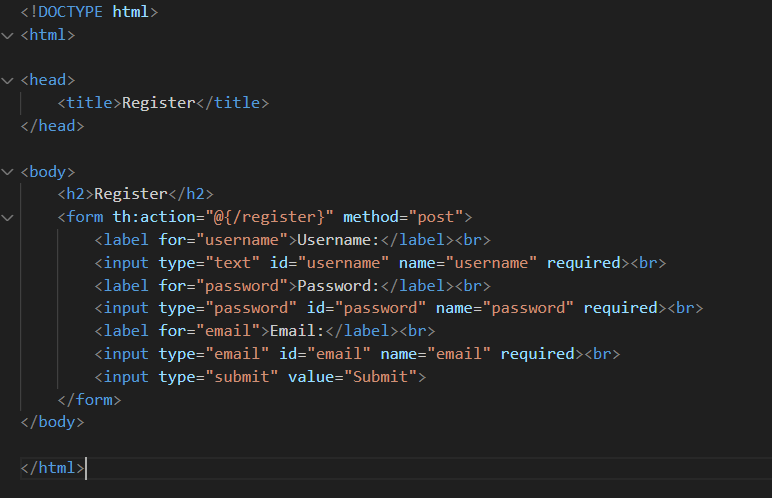Collapse the head section fold arrow
772x498 pixels.
tap(8, 80)
